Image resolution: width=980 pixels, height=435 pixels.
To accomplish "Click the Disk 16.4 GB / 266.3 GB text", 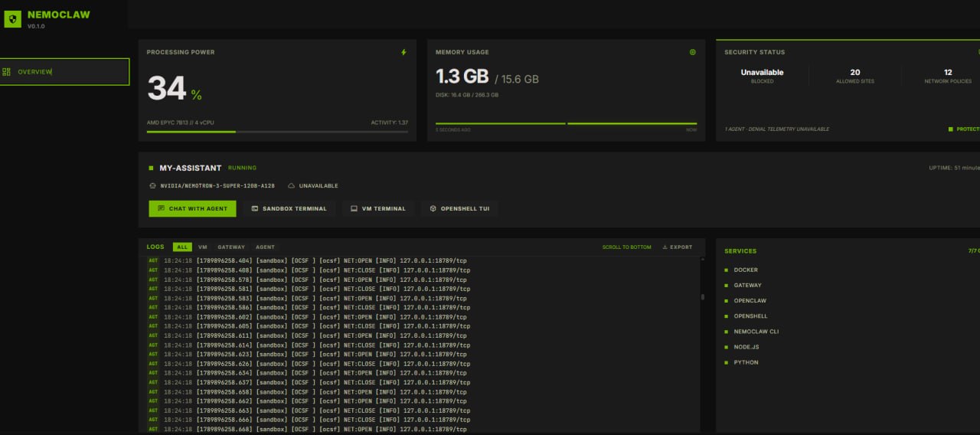I will coord(467,95).
